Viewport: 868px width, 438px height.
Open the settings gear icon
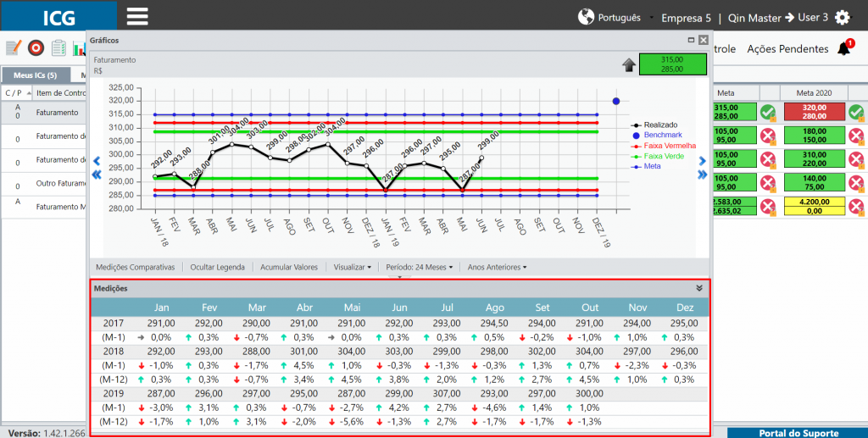pos(842,17)
